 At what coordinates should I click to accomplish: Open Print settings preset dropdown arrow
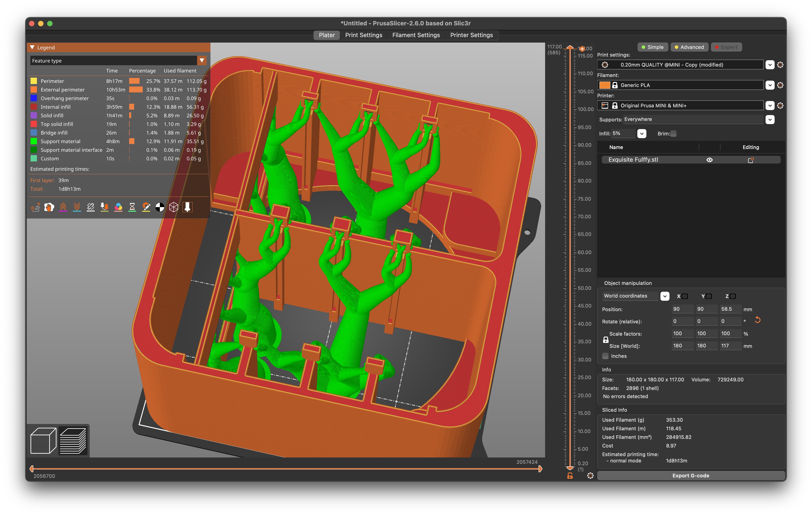(769, 65)
